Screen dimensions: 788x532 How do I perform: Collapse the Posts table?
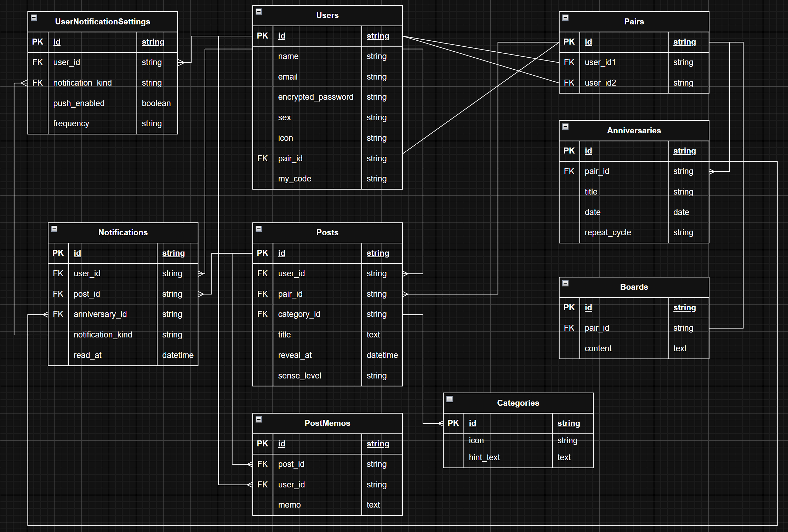(x=259, y=229)
